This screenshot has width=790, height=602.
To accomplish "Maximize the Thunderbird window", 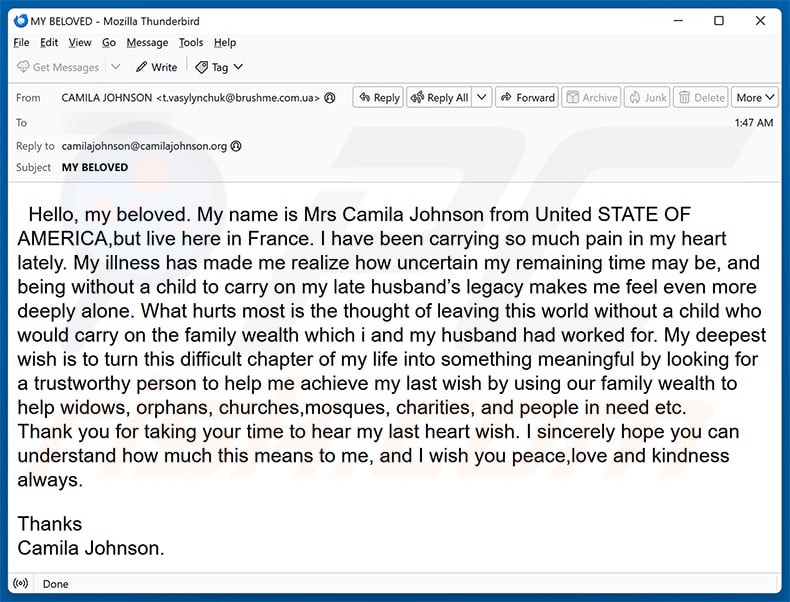I will click(x=719, y=21).
